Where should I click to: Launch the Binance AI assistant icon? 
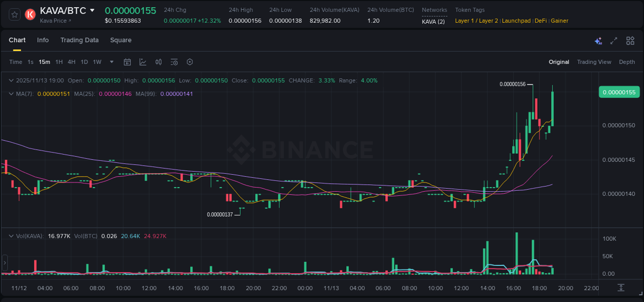(598, 40)
